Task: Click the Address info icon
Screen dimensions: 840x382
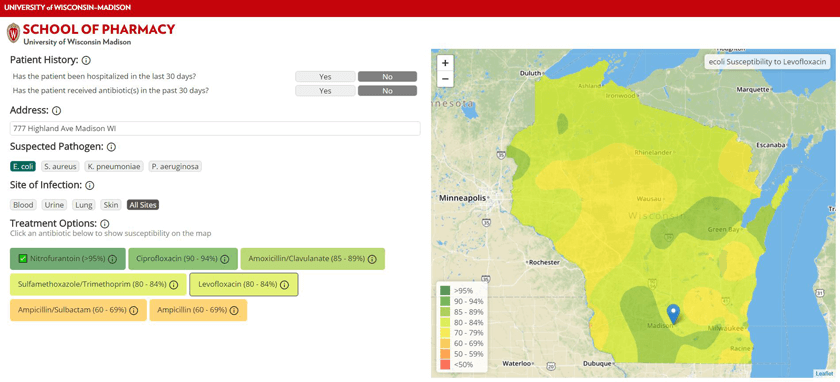Action: click(x=56, y=111)
